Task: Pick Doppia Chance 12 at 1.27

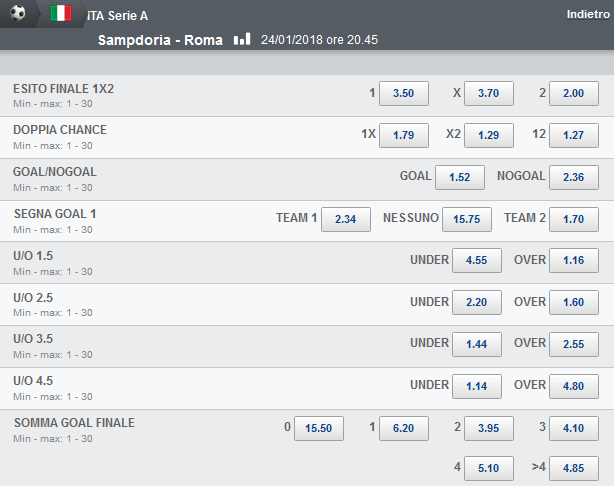Action: 574,135
